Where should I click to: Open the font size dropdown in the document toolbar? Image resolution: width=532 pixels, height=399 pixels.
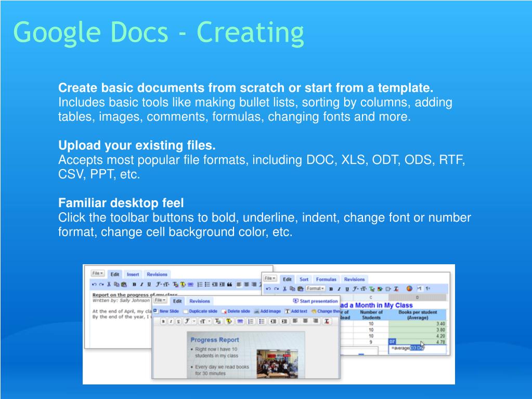(166, 285)
